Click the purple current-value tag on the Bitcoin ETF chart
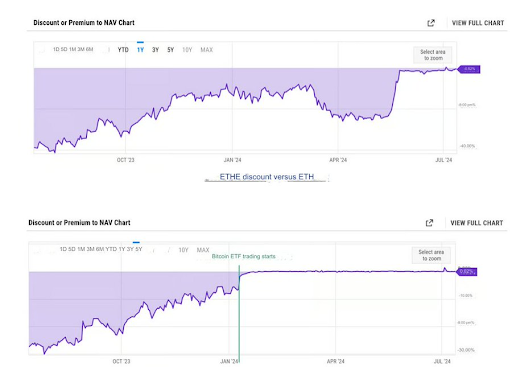512x367 pixels. click(467, 272)
